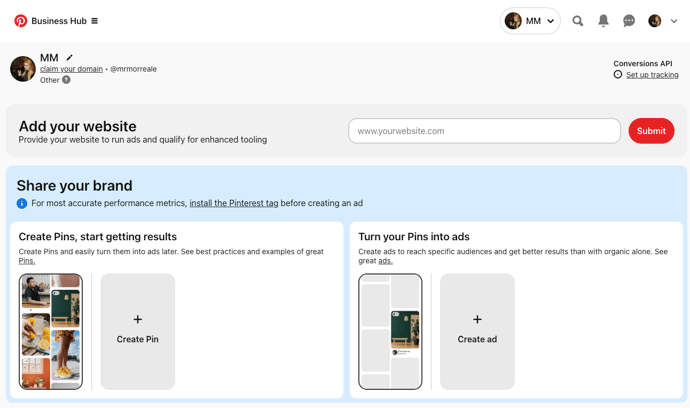Click the circle icon beside Set up tracking
690x408 pixels.
pyautogui.click(x=618, y=74)
